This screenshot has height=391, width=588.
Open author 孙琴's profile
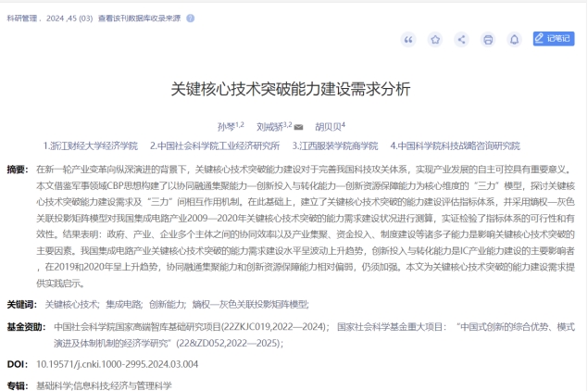tap(226, 127)
